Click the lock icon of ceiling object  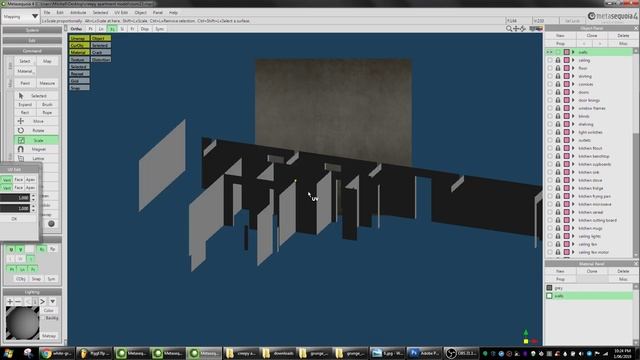pyautogui.click(x=558, y=60)
